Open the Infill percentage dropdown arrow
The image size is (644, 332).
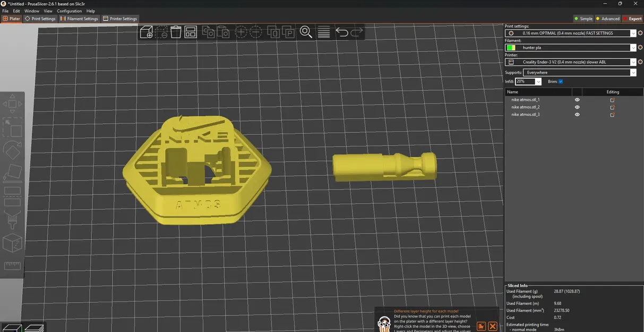[538, 81]
